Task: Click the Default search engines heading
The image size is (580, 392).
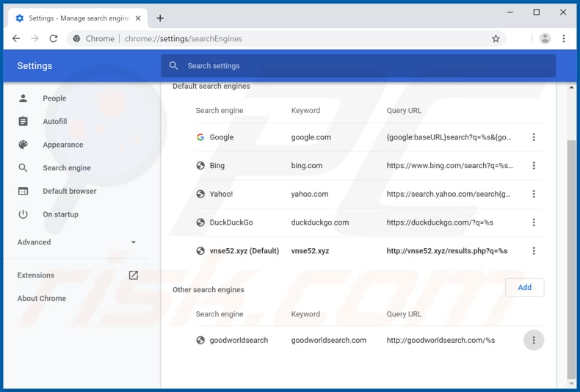Action: pos(211,86)
